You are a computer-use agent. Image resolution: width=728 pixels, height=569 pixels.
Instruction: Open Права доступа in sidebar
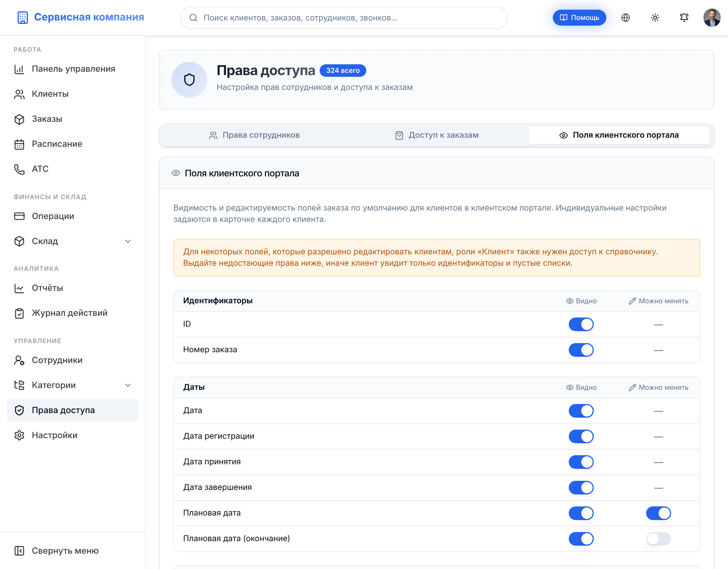pyautogui.click(x=72, y=410)
